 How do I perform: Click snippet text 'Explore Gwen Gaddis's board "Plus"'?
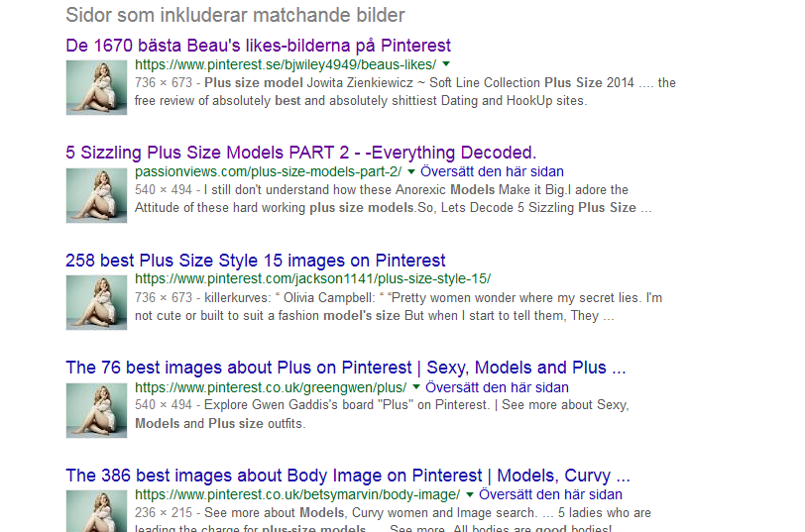382,414
